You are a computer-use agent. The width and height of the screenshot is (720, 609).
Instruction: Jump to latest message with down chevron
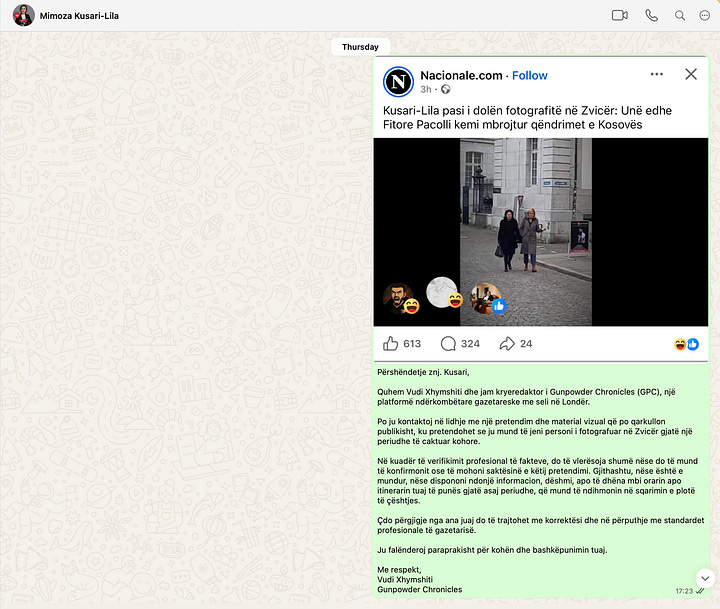(705, 578)
